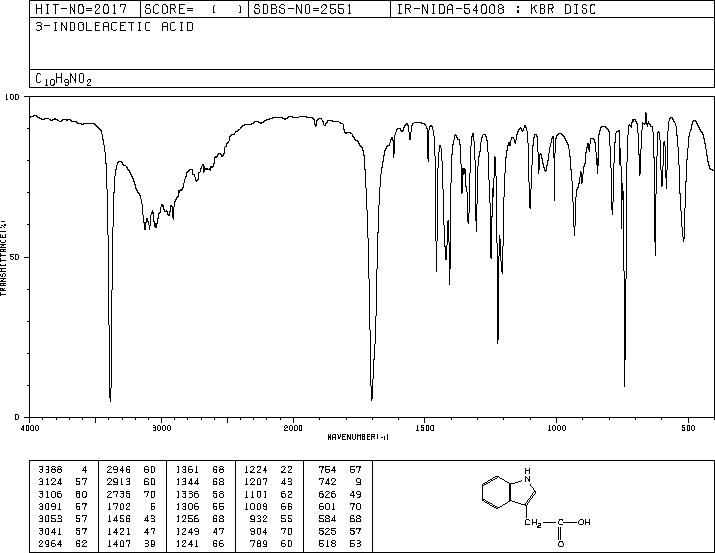Click the 2000 x-axis tick label
The width and height of the screenshot is (715, 553).
click(x=293, y=428)
